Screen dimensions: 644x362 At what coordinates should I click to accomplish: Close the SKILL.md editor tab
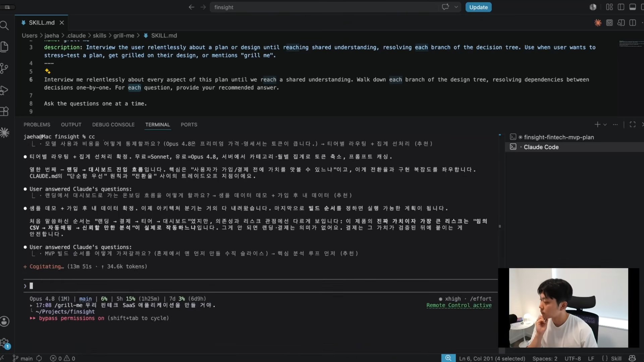[62, 22]
